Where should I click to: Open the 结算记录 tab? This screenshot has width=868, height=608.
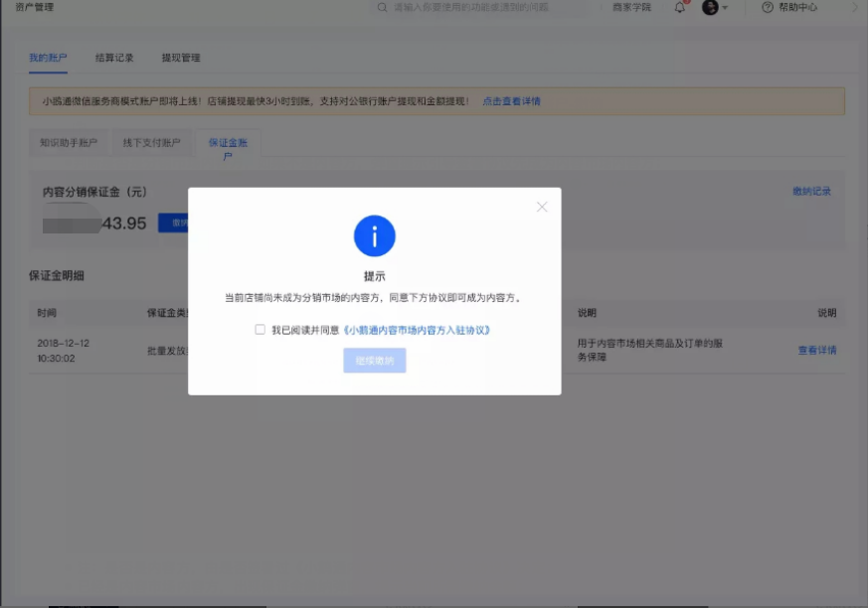[x=114, y=58]
